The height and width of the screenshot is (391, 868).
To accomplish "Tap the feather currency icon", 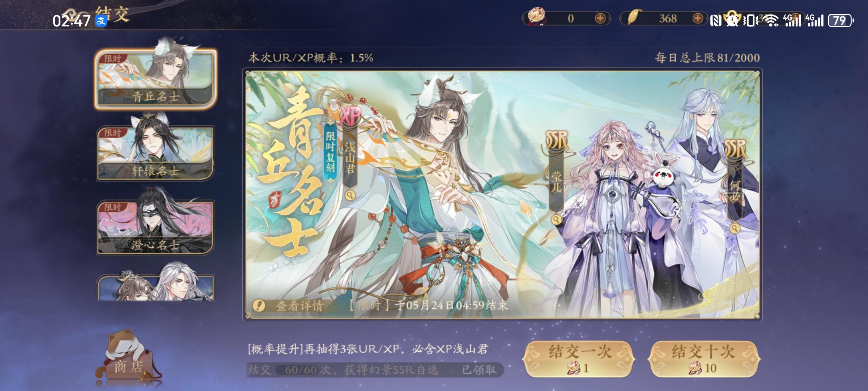I will coord(633,17).
